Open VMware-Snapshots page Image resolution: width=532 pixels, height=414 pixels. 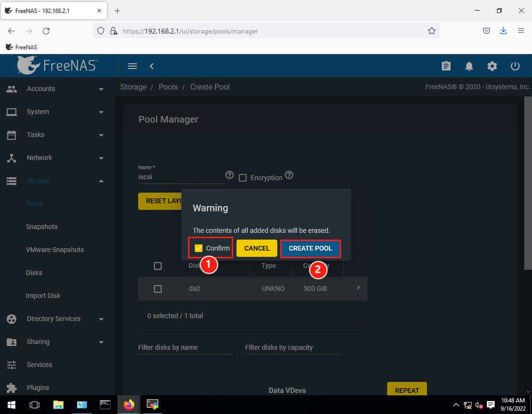click(55, 250)
